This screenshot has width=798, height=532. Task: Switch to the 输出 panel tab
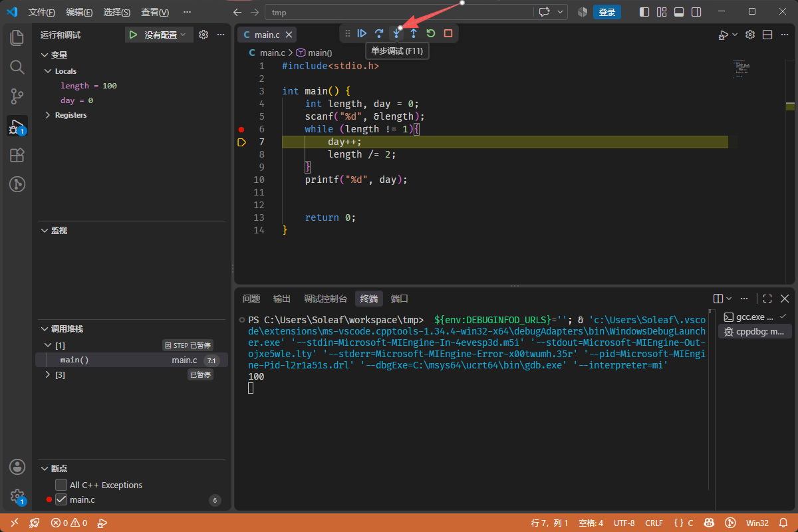282,299
